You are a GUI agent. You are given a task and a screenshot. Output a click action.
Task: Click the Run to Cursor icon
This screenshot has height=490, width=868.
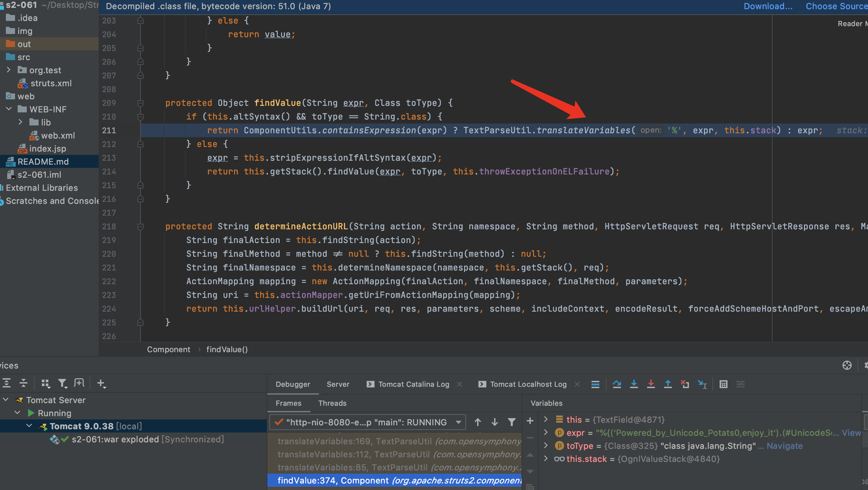[x=702, y=384]
